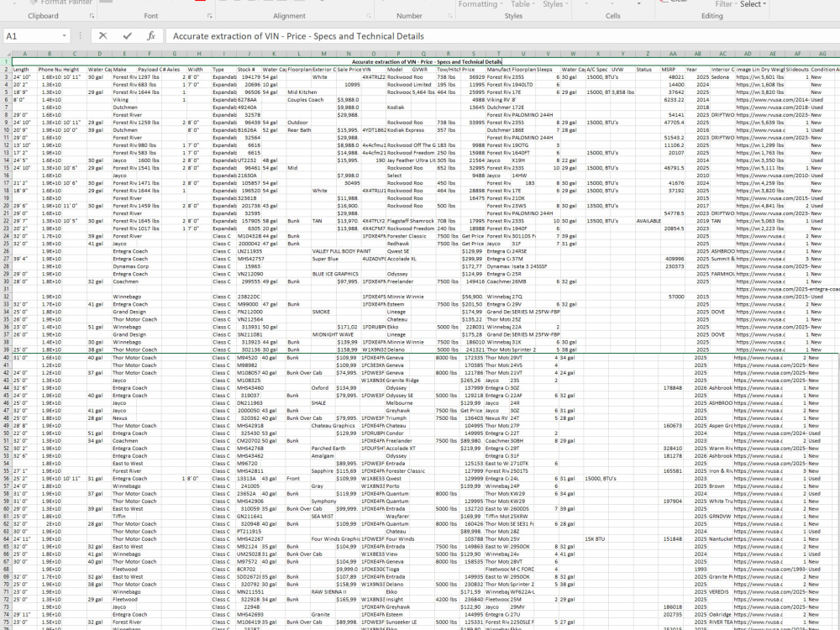The width and height of the screenshot is (840, 630).
Task: Click the 'Status' header cell
Action: [648, 70]
